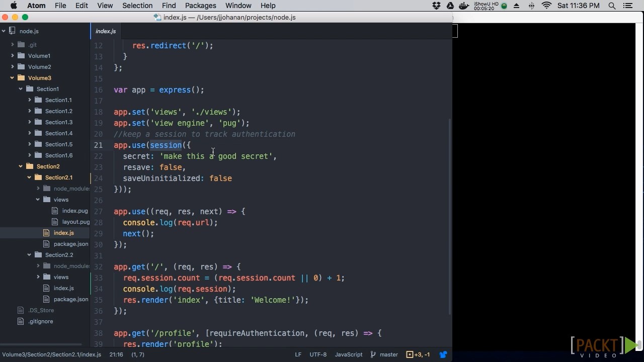Click the 21:16 cursor position indicator
Viewport: 644px width, 362px height.
point(116,354)
